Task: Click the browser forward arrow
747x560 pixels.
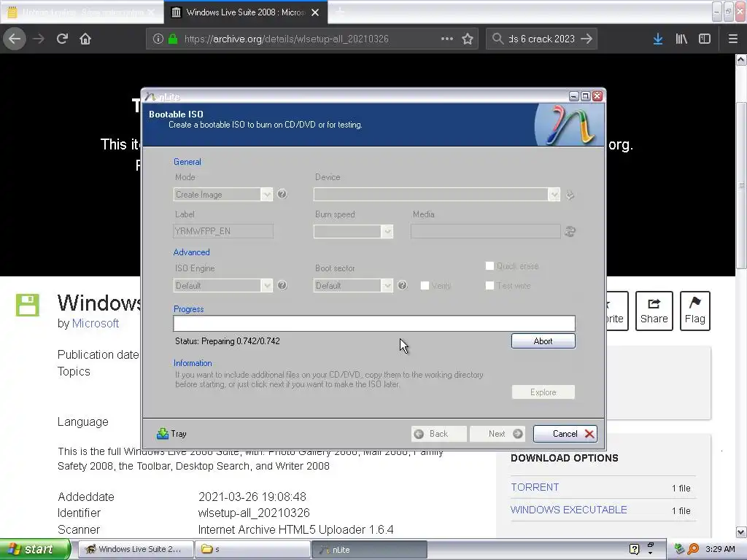Action: tap(39, 39)
